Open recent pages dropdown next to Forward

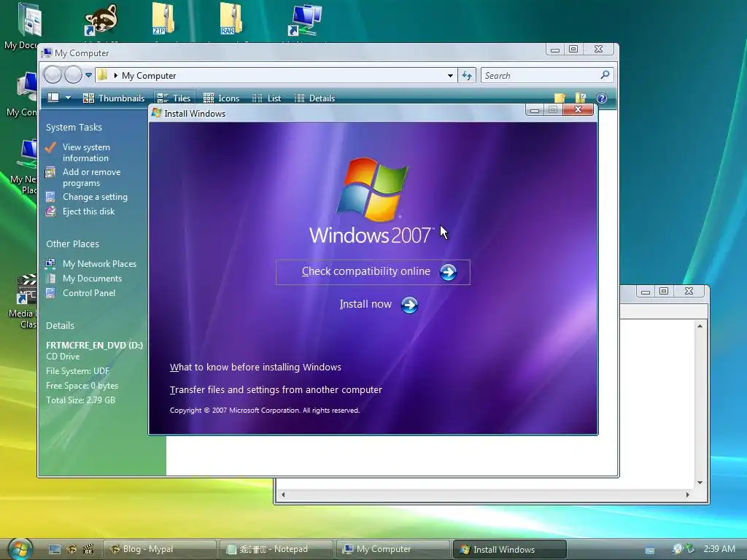coord(88,75)
